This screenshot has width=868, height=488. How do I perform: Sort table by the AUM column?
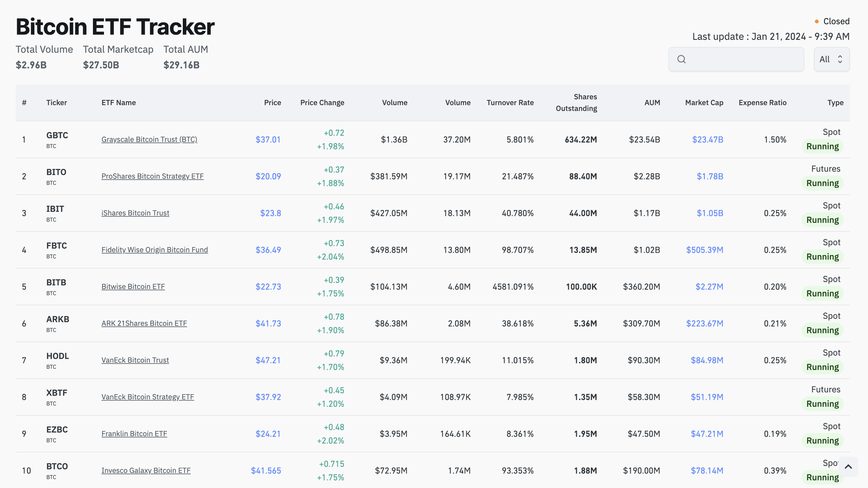pos(652,103)
